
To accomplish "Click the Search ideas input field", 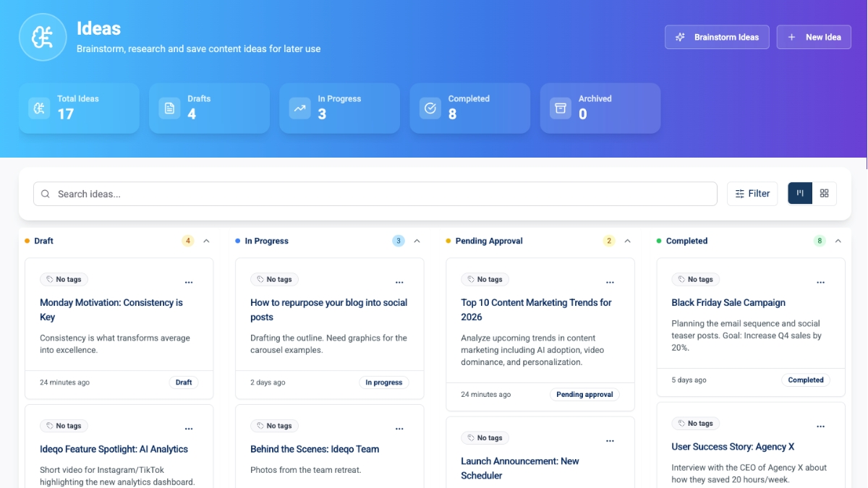I will [375, 194].
